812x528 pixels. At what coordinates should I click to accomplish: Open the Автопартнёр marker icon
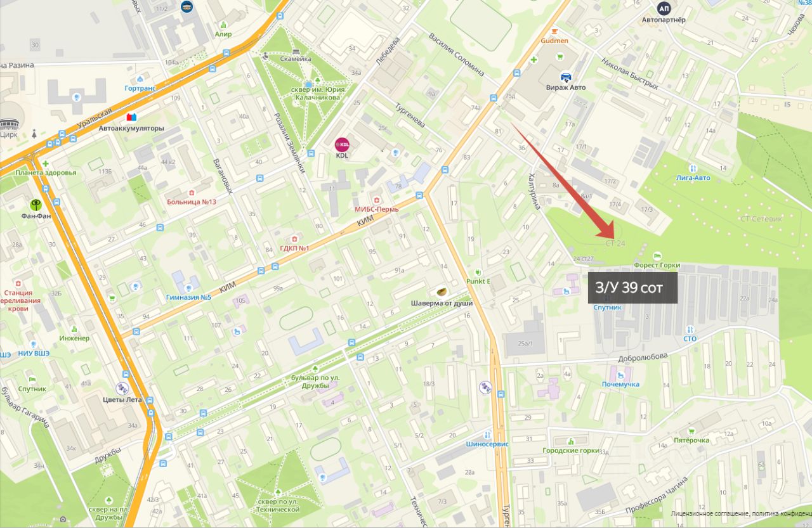point(664,8)
